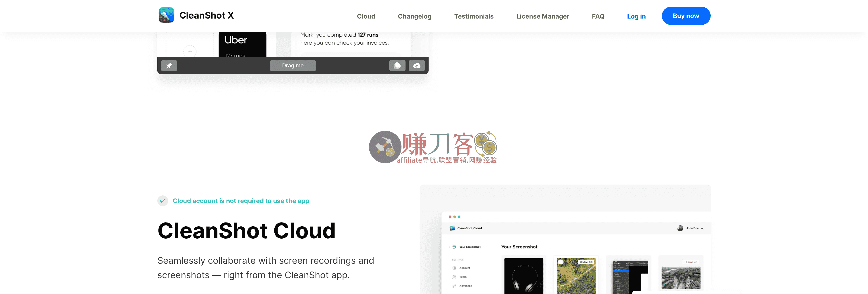Image resolution: width=868 pixels, height=294 pixels.
Task: Open the Cloud menu item
Action: pyautogui.click(x=366, y=16)
